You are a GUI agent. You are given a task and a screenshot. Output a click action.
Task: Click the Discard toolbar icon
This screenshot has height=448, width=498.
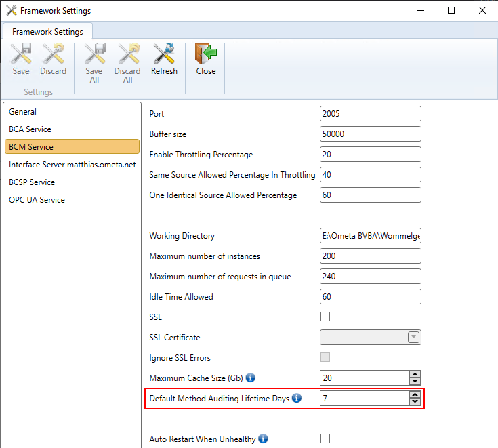click(x=53, y=55)
